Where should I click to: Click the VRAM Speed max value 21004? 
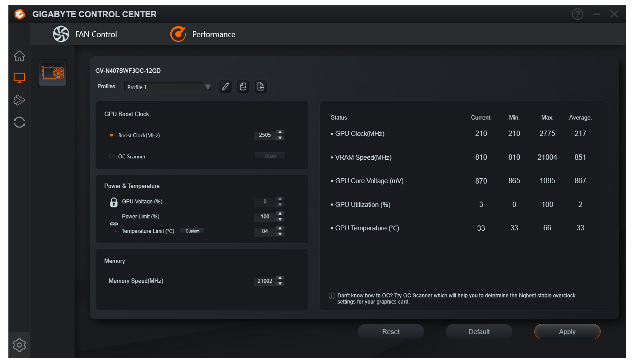tap(547, 157)
